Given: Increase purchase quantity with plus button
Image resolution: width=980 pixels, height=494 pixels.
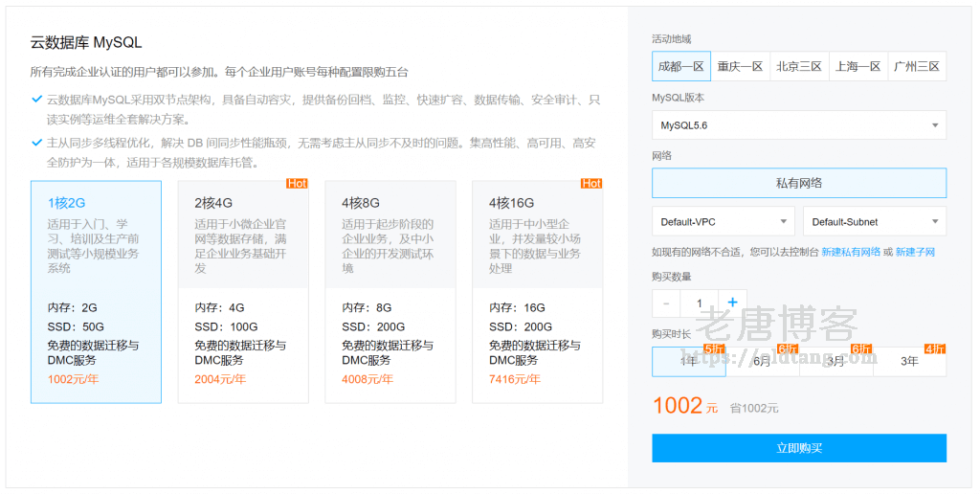Looking at the screenshot, I should point(732,303).
